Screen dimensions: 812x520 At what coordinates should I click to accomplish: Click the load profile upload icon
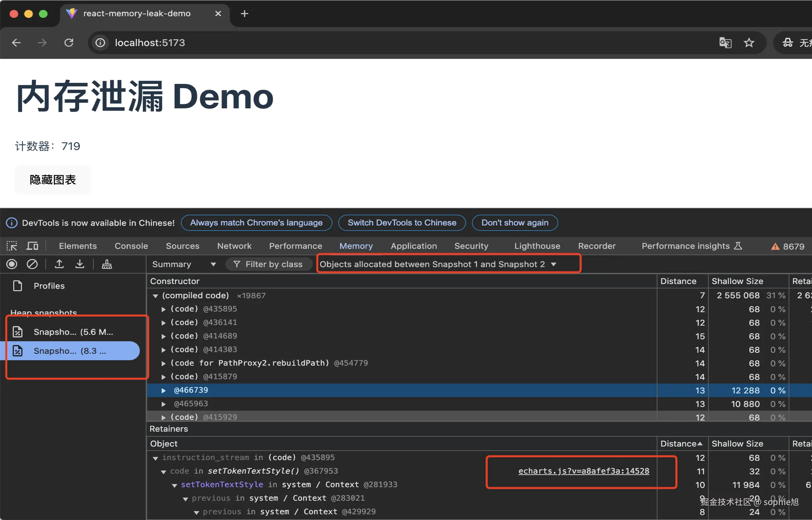59,264
